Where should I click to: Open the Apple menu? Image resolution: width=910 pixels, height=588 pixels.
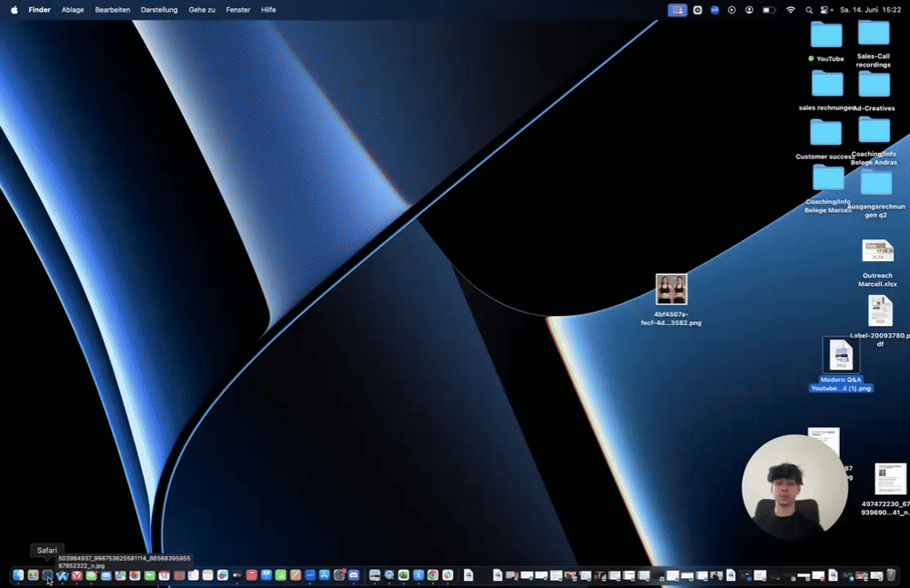point(14,10)
